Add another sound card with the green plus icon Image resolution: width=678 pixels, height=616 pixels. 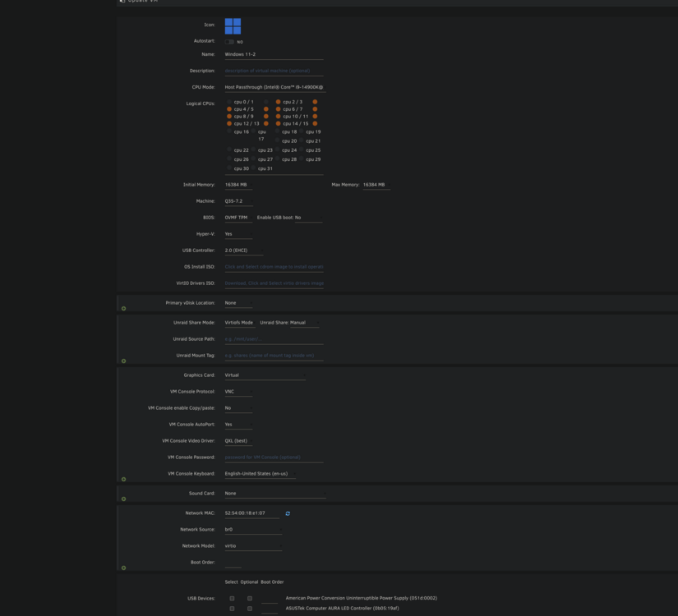coord(123,499)
